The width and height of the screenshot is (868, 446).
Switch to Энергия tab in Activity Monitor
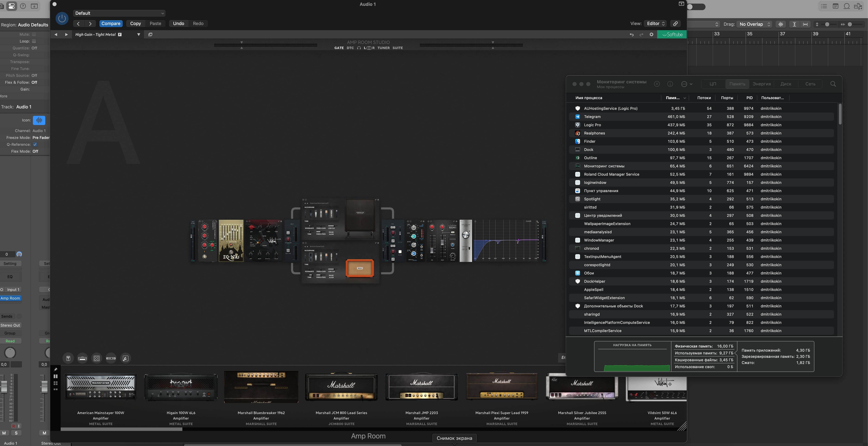(762, 84)
